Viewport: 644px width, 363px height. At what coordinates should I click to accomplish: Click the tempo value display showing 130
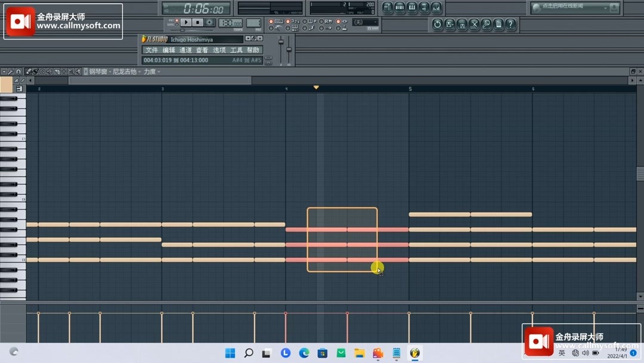[x=230, y=22]
